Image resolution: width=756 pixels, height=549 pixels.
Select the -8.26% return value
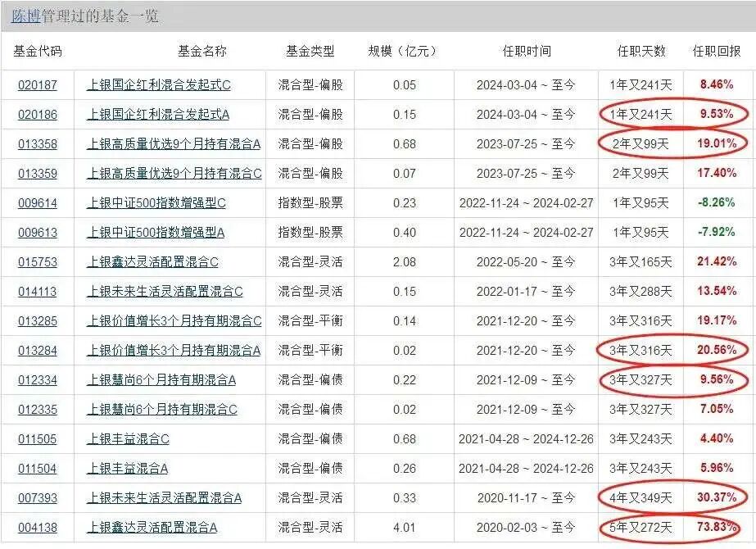[x=716, y=202]
